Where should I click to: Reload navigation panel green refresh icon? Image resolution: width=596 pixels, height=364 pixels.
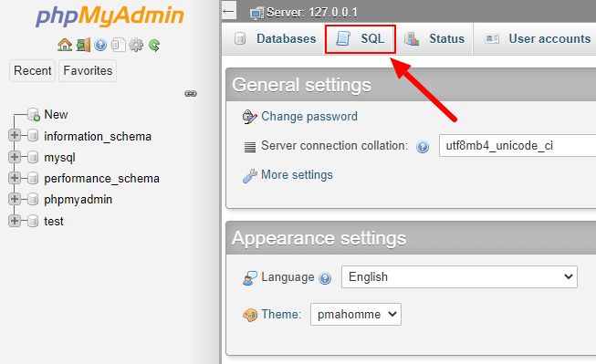pos(154,46)
